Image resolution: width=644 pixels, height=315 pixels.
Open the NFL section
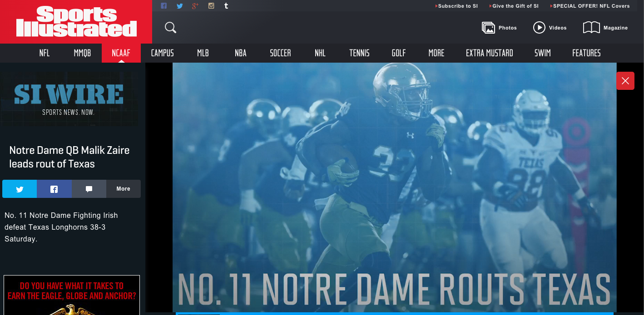pyautogui.click(x=45, y=53)
